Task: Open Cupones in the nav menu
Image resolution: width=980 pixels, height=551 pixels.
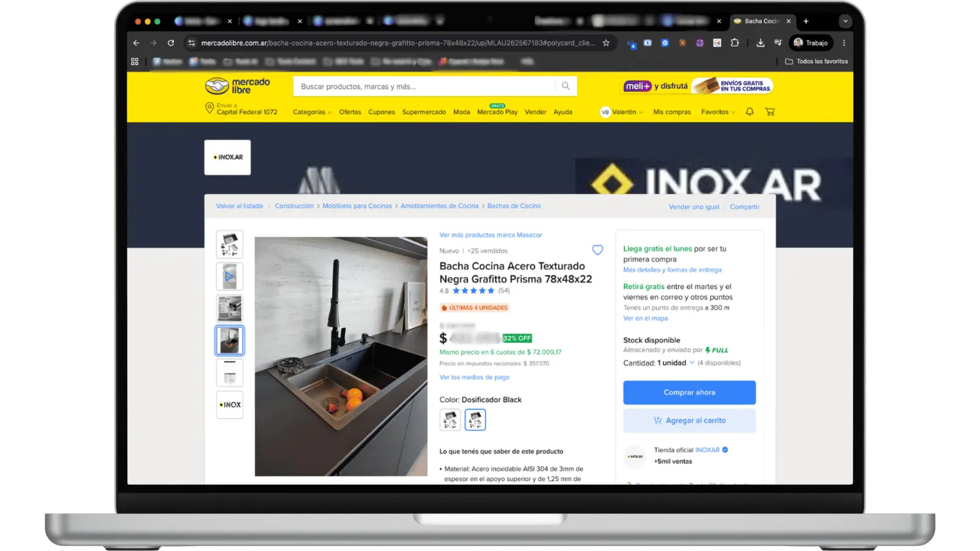Action: click(381, 112)
